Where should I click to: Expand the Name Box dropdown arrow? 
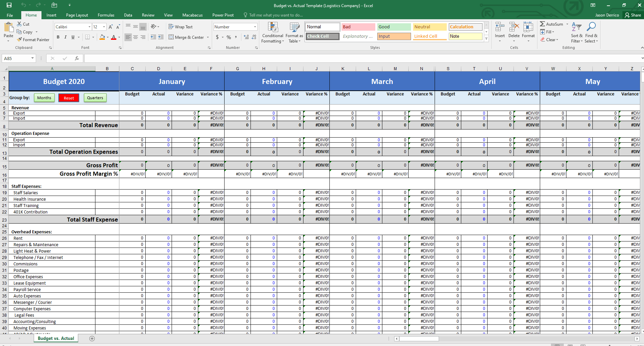(x=32, y=58)
